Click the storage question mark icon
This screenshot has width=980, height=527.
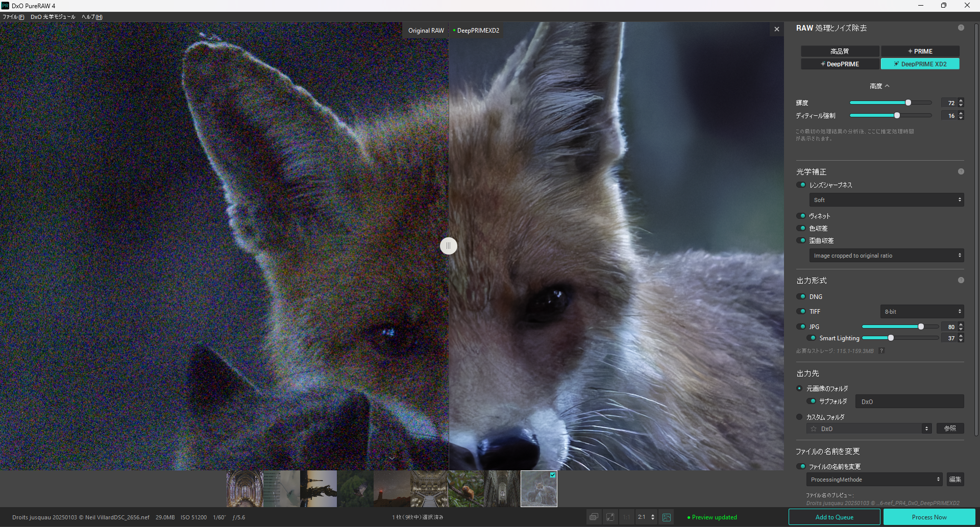(881, 351)
